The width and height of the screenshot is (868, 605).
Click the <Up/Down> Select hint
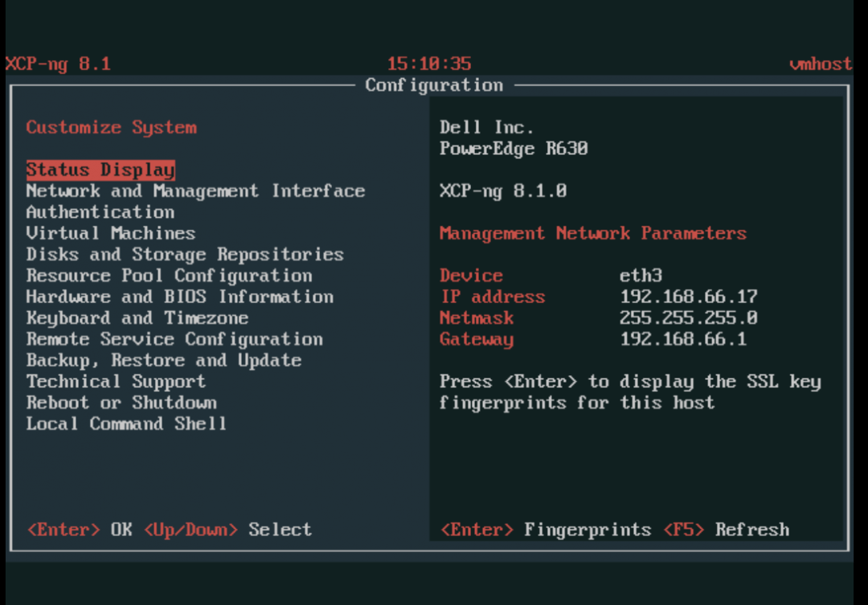tap(227, 529)
